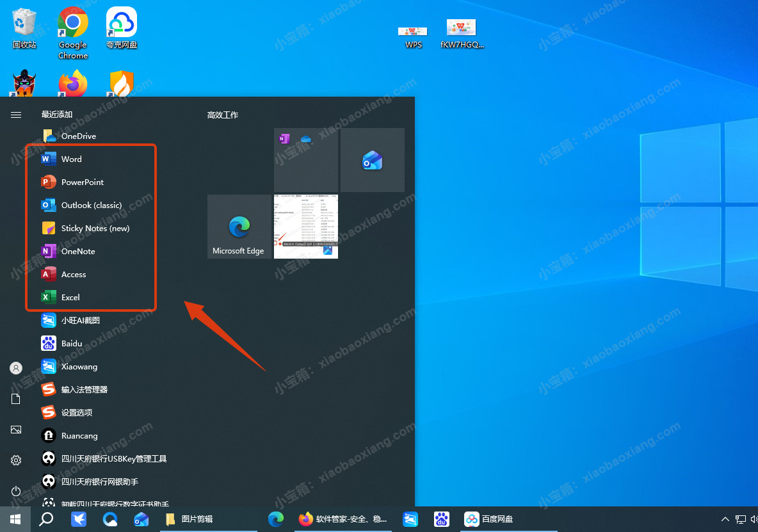Viewport: 758px width, 532px height.
Task: Open Settings gear in Start sidebar
Action: click(16, 460)
